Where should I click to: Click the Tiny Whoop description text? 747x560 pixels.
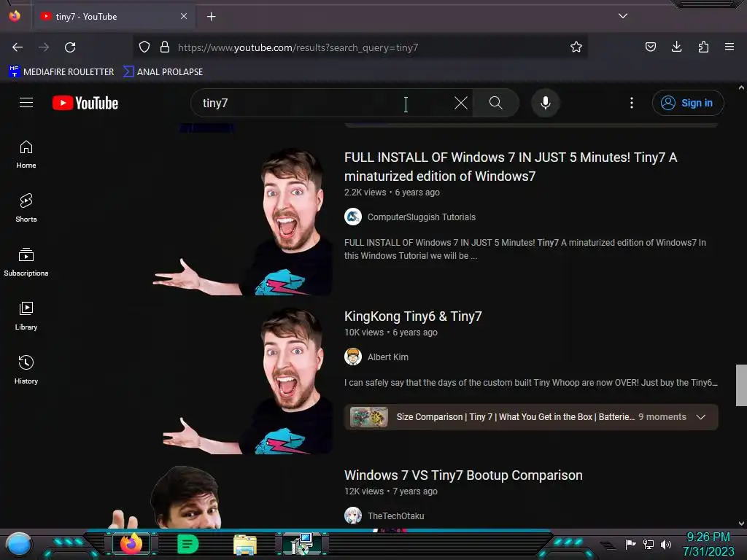click(x=531, y=383)
